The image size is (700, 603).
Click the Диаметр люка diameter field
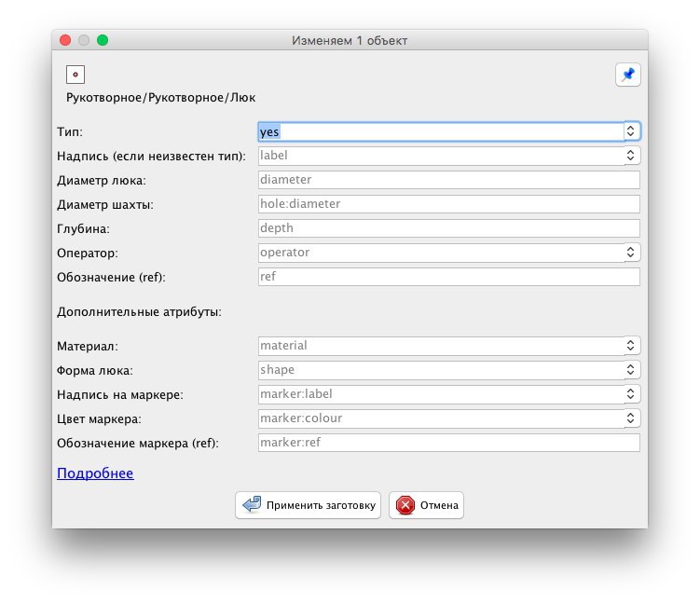[x=448, y=180]
